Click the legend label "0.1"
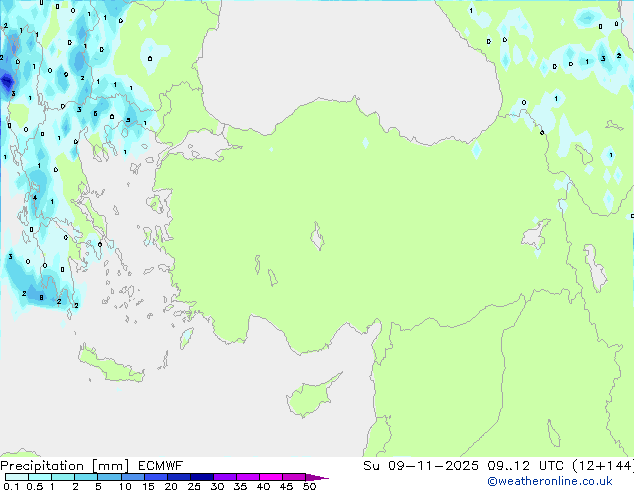 pyautogui.click(x=11, y=486)
